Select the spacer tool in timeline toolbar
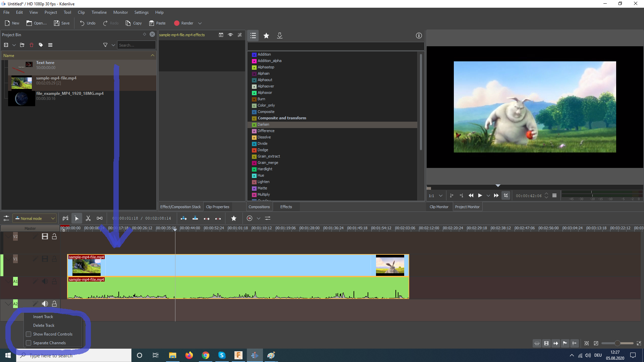 pos(100,218)
